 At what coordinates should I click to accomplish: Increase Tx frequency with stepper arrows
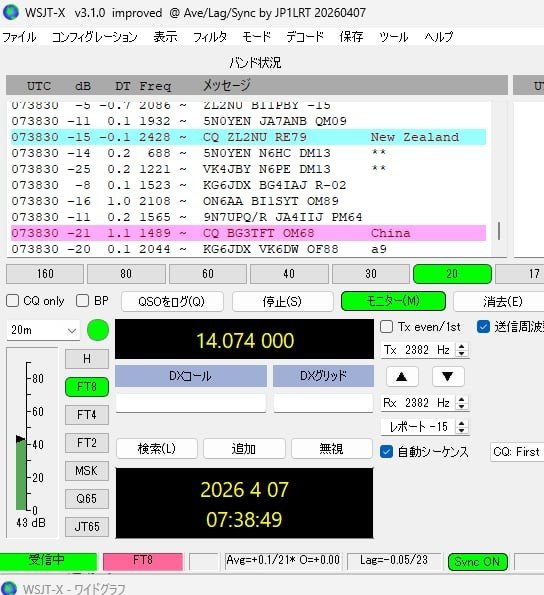click(x=461, y=346)
